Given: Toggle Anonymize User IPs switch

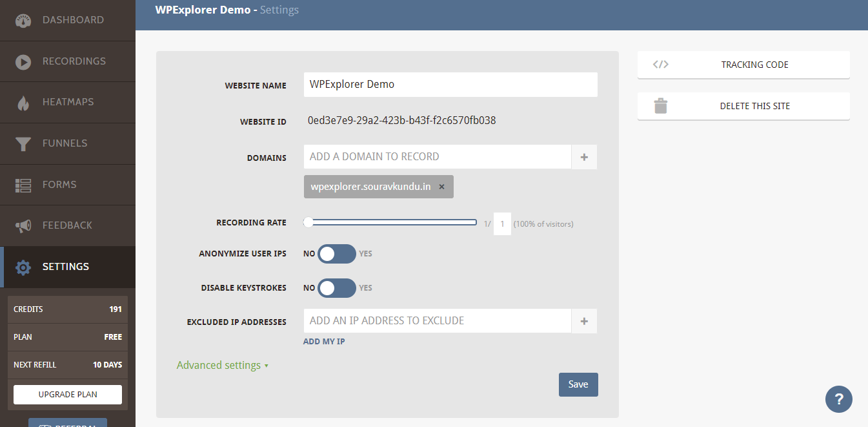Looking at the screenshot, I should 337,254.
